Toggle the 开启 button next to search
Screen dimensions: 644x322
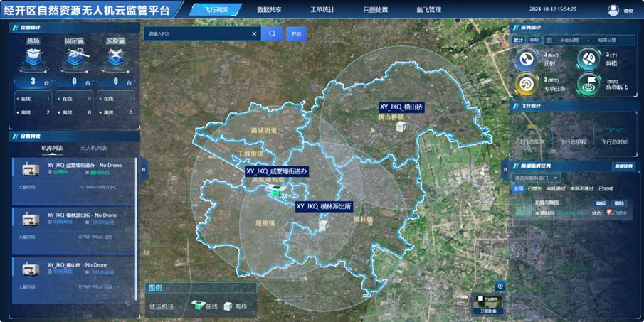pos(296,33)
